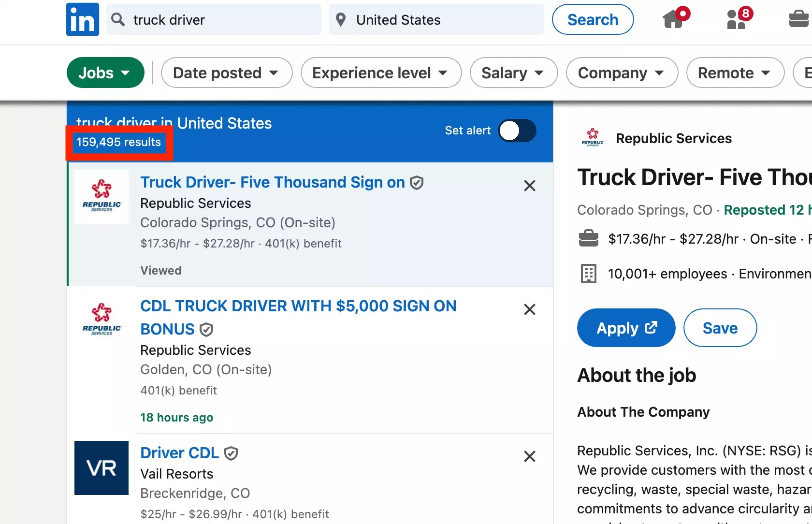The height and width of the screenshot is (524, 812).
Task: Click the magnifier icon in search field
Action: click(x=118, y=19)
